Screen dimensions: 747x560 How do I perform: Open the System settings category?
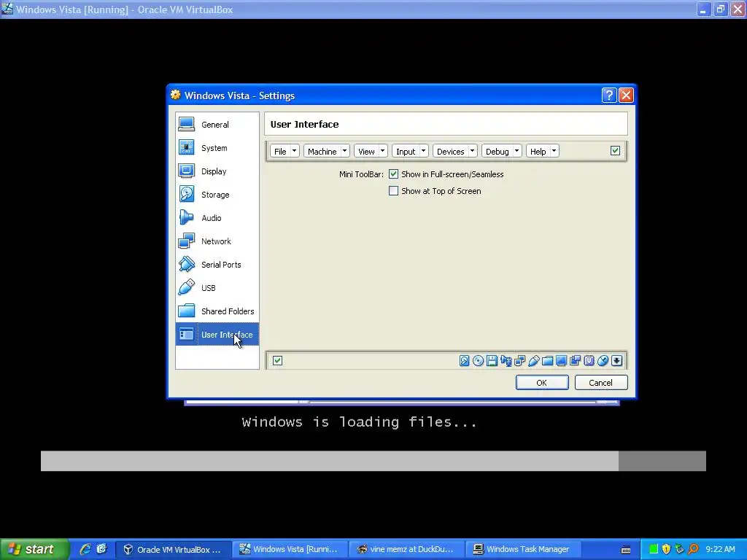click(x=217, y=147)
